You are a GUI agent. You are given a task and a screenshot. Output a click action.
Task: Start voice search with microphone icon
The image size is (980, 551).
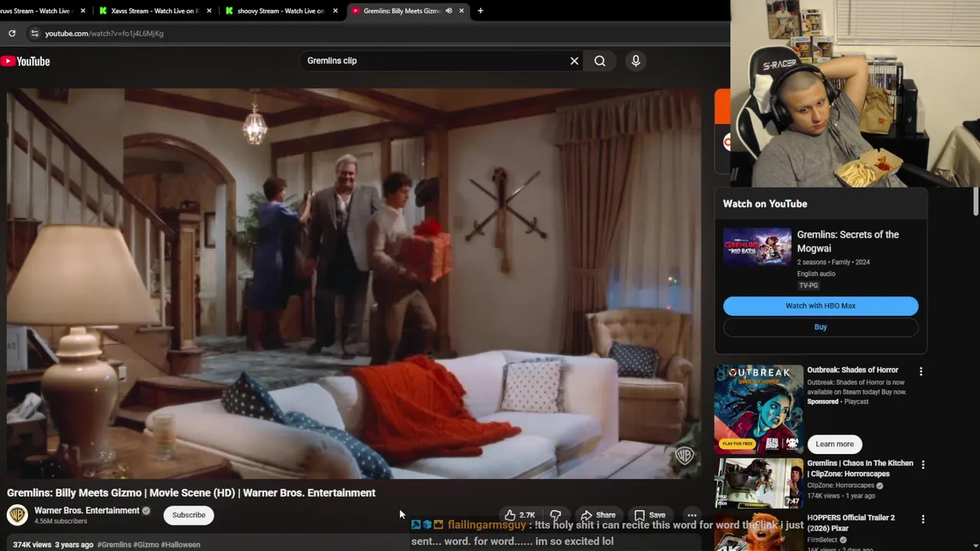tap(635, 60)
